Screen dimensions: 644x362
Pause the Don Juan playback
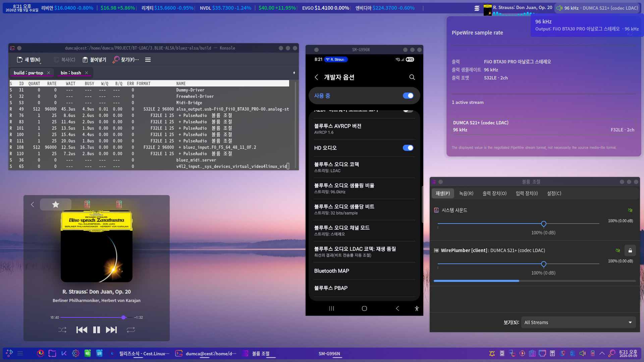[97, 330]
